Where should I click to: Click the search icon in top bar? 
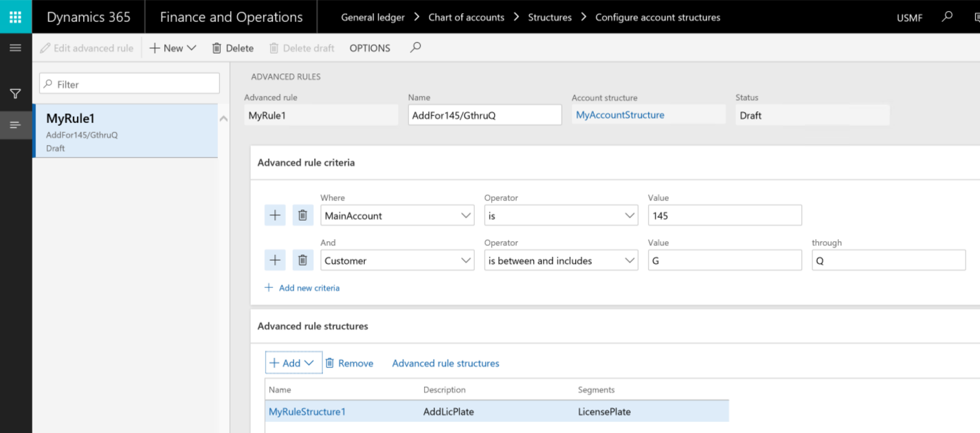pyautogui.click(x=948, y=16)
